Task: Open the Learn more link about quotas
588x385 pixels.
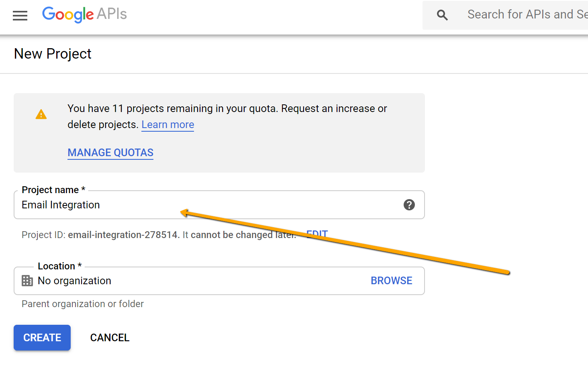Action: [x=167, y=124]
